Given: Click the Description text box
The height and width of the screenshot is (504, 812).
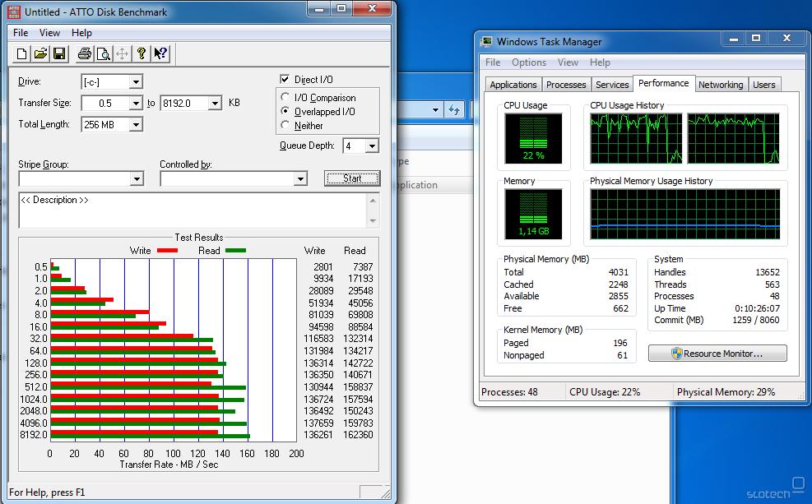Looking at the screenshot, I should point(193,210).
